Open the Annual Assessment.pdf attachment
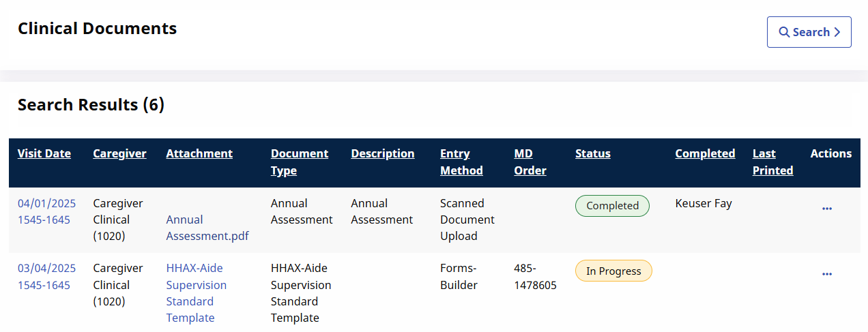The width and height of the screenshot is (868, 332). click(x=207, y=228)
